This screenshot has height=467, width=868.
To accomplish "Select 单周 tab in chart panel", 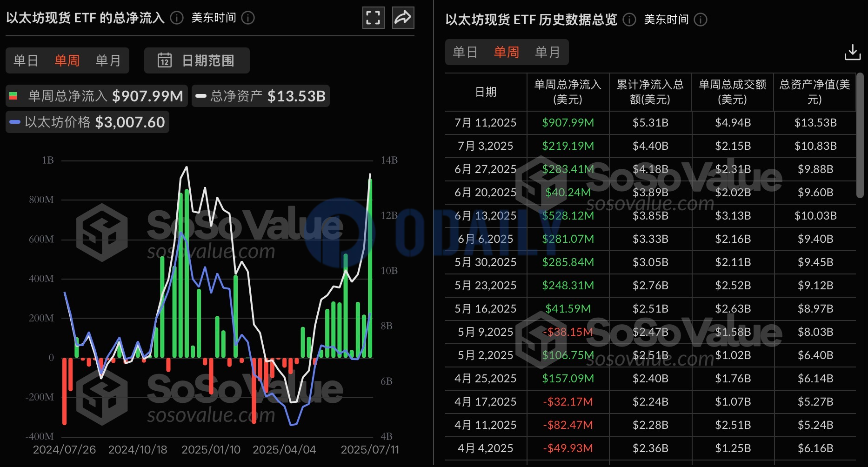I will (x=67, y=60).
